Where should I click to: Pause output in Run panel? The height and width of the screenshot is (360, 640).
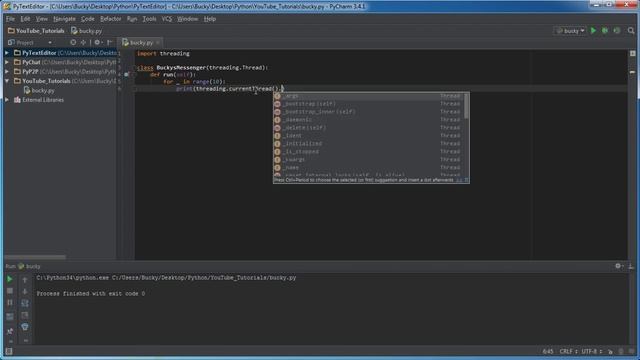pos(9,302)
